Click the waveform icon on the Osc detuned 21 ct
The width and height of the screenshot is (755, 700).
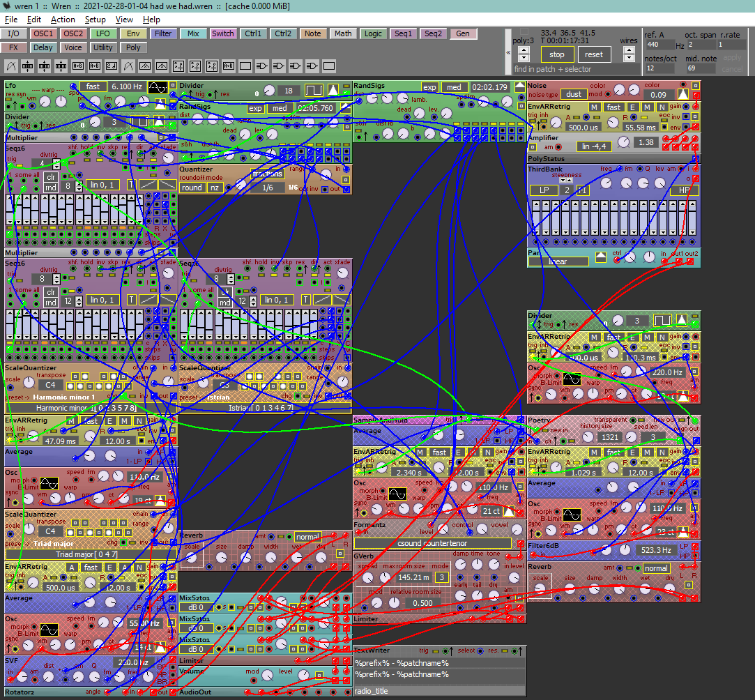397,494
